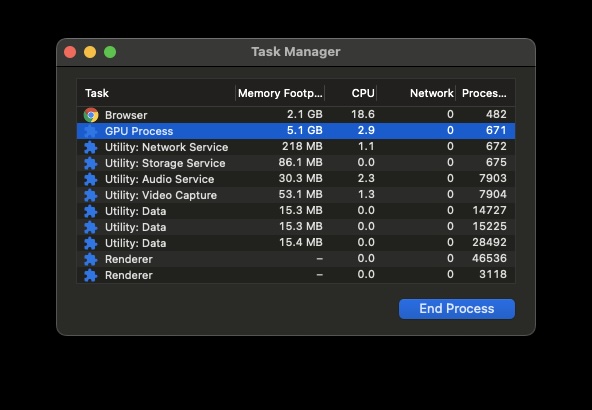The width and height of the screenshot is (592, 410).
Task: Click the 86.1 MB memory value
Action: point(301,162)
